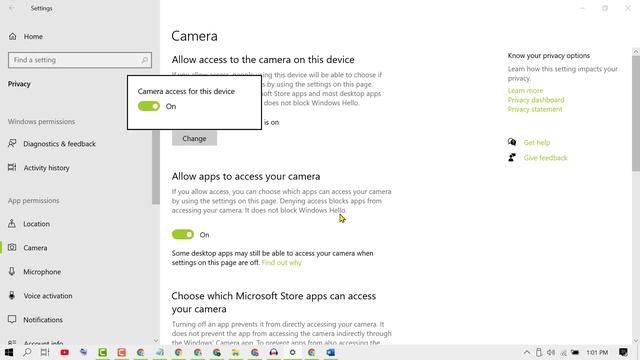The width and height of the screenshot is (640, 360).
Task: Click the volume speaker tray icon
Action: coord(551,352)
